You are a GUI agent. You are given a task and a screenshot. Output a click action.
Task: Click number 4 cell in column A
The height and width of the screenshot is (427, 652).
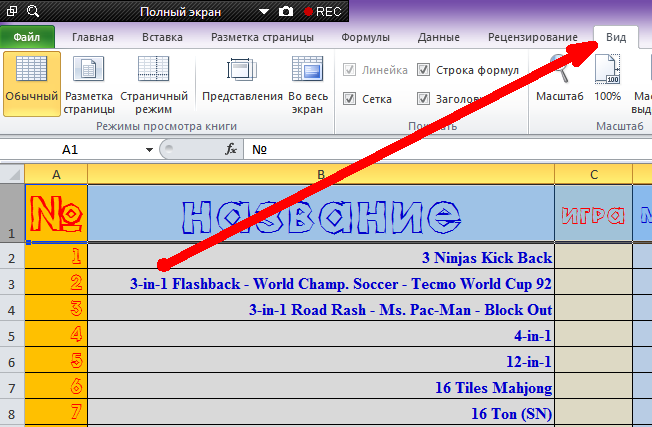click(56, 334)
